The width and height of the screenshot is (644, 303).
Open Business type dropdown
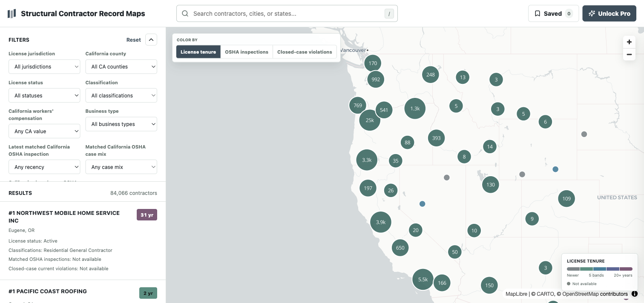[x=121, y=124]
